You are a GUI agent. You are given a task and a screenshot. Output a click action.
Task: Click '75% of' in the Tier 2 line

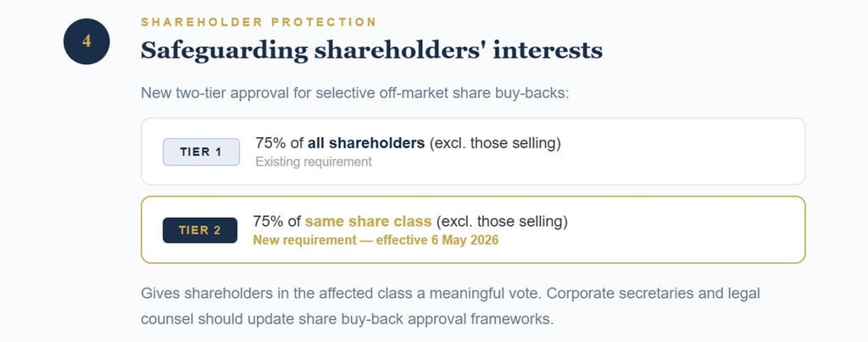click(277, 222)
